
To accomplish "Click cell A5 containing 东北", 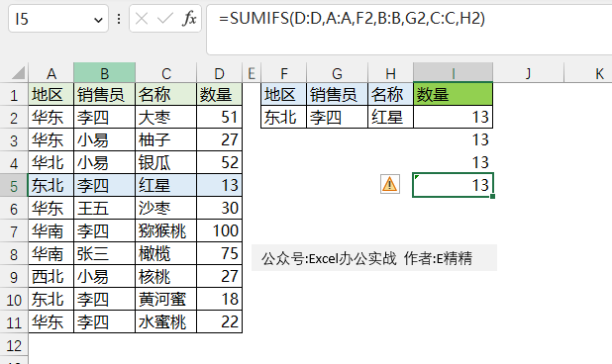I will (51, 185).
